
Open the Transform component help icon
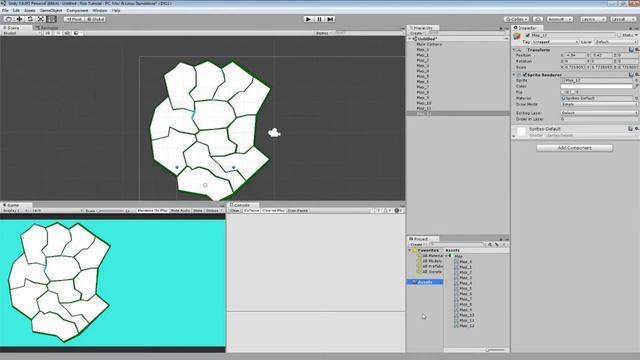pyautogui.click(x=631, y=50)
